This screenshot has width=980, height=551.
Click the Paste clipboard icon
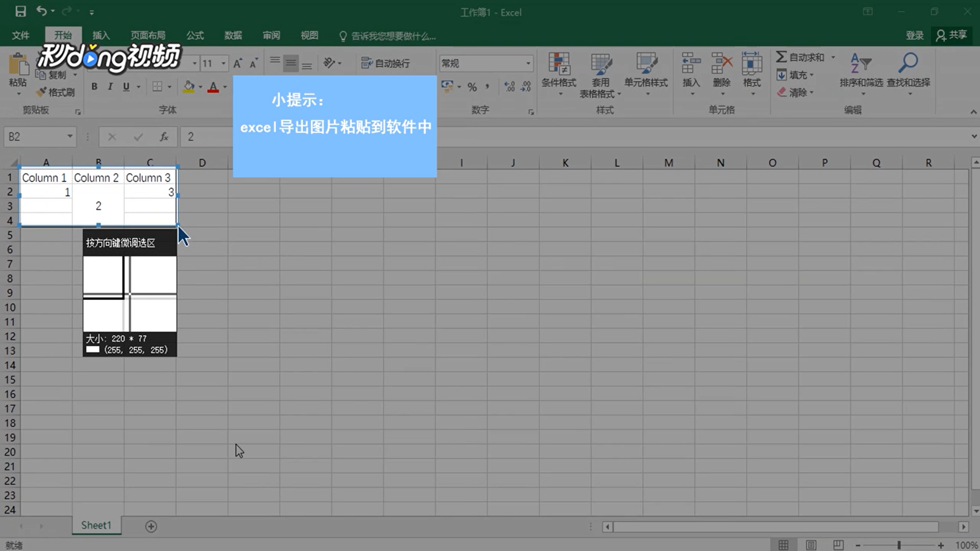18,65
